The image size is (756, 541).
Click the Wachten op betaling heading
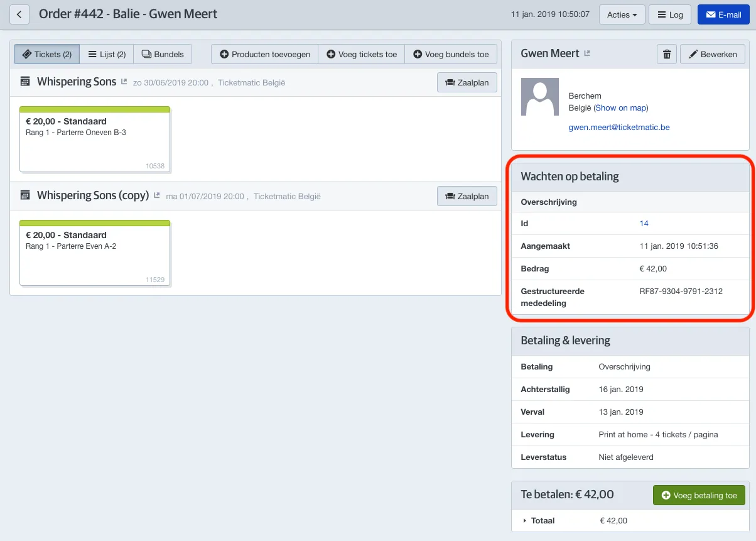570,177
